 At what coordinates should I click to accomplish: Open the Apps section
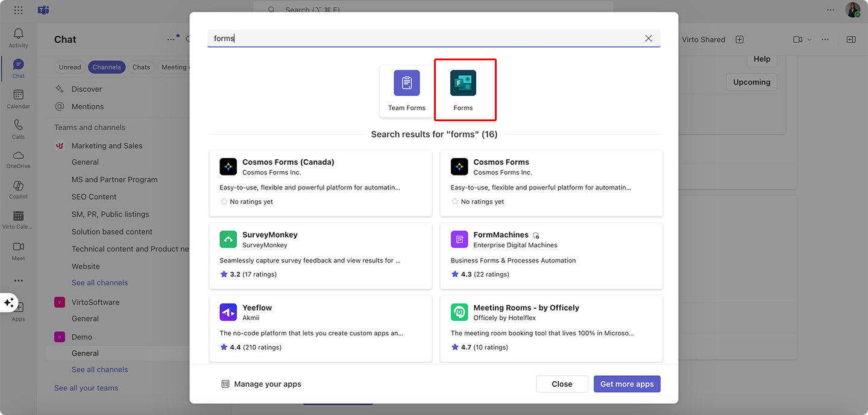click(x=18, y=309)
